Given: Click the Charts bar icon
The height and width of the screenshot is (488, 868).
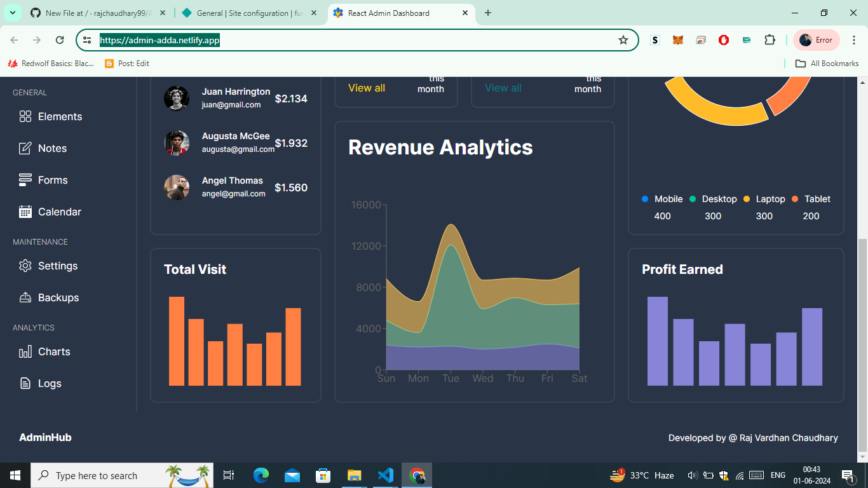Looking at the screenshot, I should [x=25, y=352].
